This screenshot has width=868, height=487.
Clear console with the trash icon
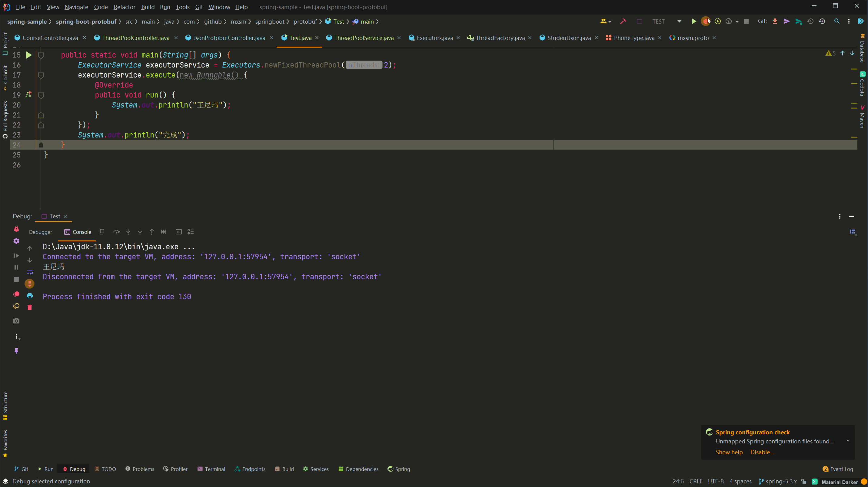coord(30,307)
